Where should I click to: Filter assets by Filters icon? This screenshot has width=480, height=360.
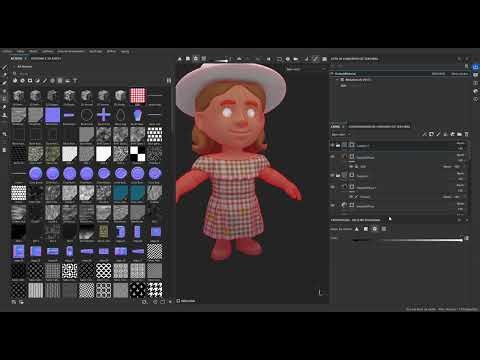click(37, 81)
